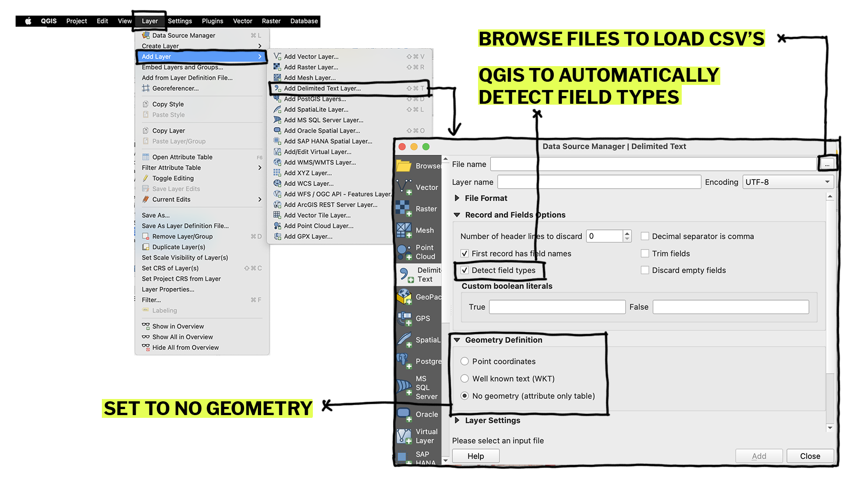Adjust header lines to discard stepper
Viewport: 868px width, 478px height.
point(627,236)
